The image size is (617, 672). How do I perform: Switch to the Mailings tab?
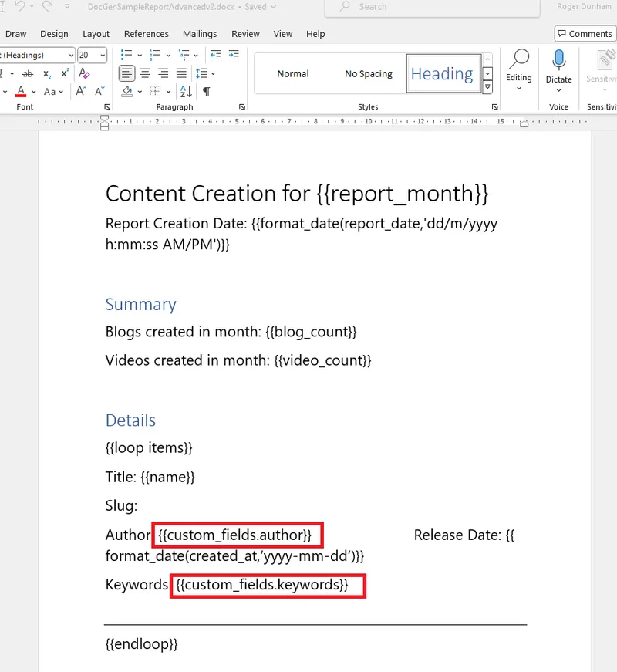(200, 34)
